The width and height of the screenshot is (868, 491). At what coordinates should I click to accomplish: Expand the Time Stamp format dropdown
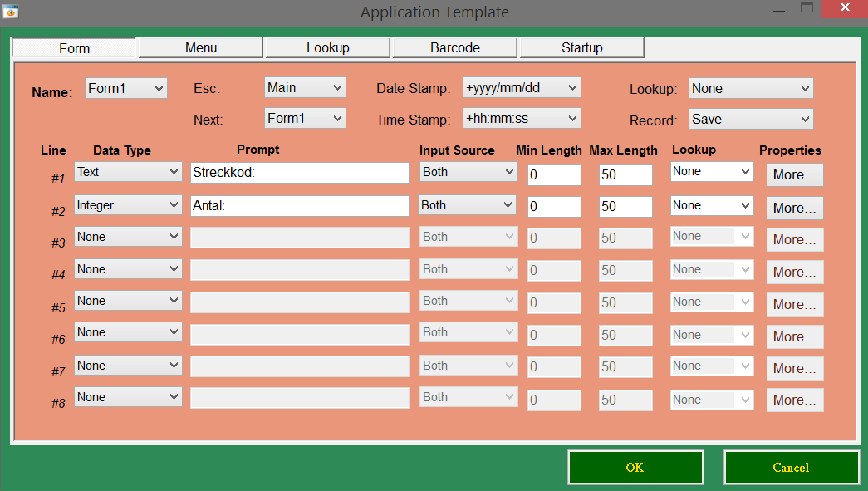pyautogui.click(x=521, y=118)
